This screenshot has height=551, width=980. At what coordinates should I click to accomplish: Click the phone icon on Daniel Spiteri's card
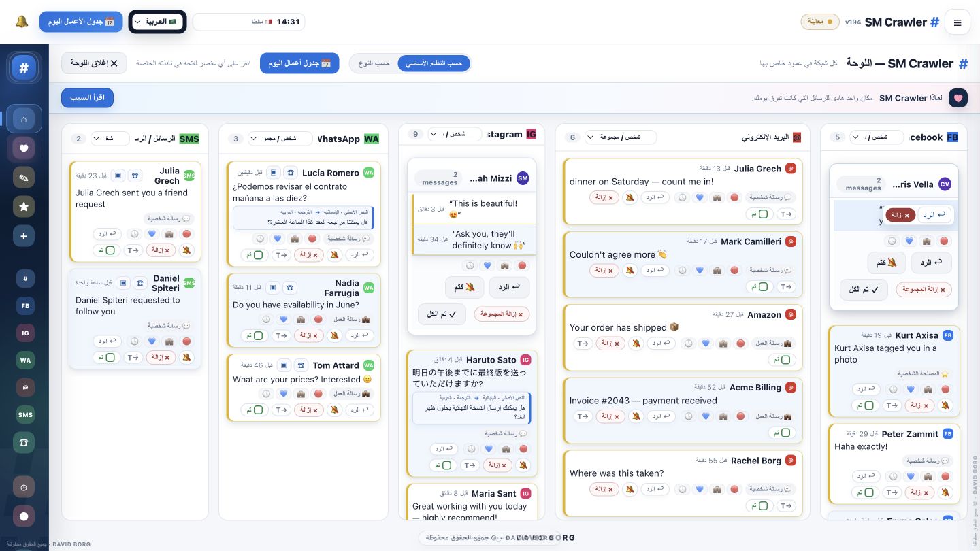pos(135,283)
